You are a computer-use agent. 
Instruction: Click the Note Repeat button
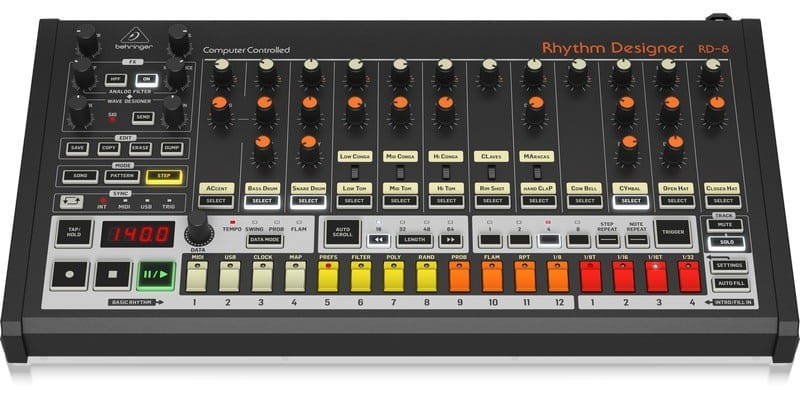[x=637, y=240]
